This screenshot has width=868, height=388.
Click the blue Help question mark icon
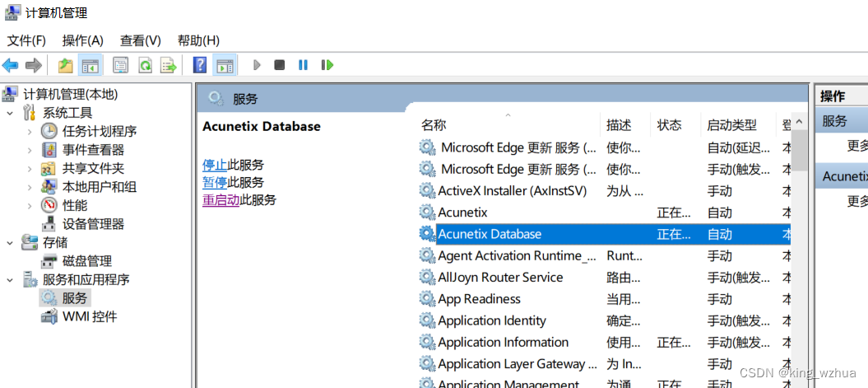pyautogui.click(x=200, y=65)
